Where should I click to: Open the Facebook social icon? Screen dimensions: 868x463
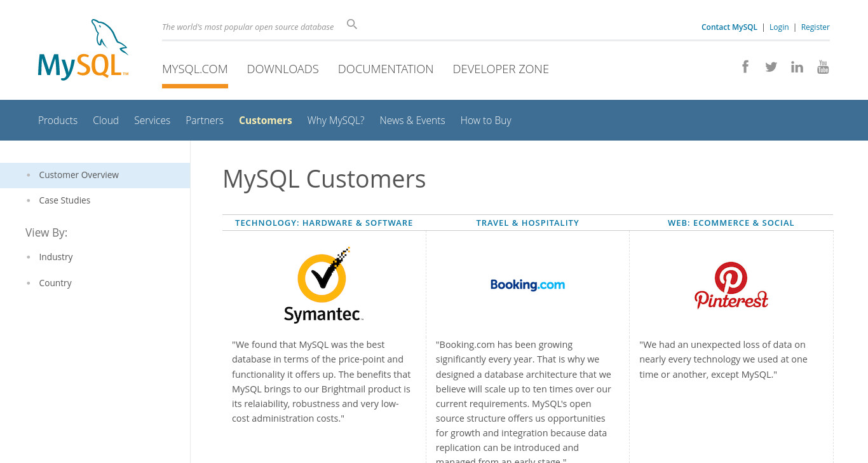click(x=745, y=67)
